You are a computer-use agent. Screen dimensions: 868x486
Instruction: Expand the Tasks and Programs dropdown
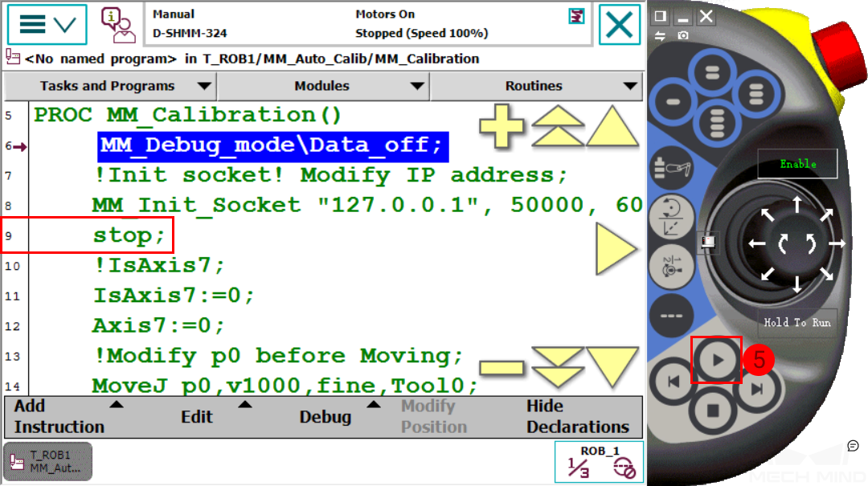click(x=110, y=86)
